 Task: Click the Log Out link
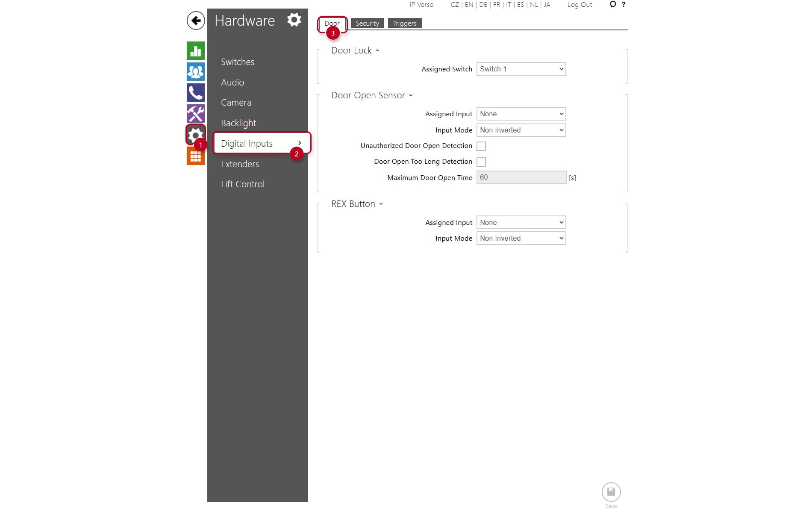tap(580, 5)
